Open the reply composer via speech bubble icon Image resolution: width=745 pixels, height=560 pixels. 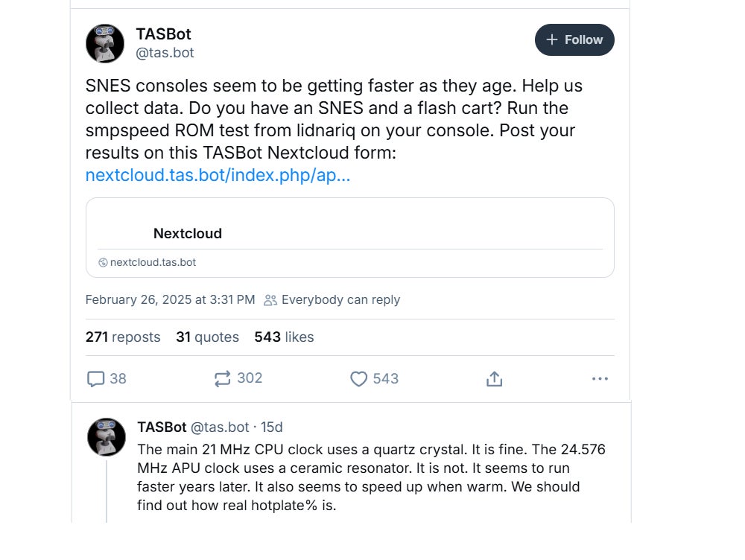95,378
